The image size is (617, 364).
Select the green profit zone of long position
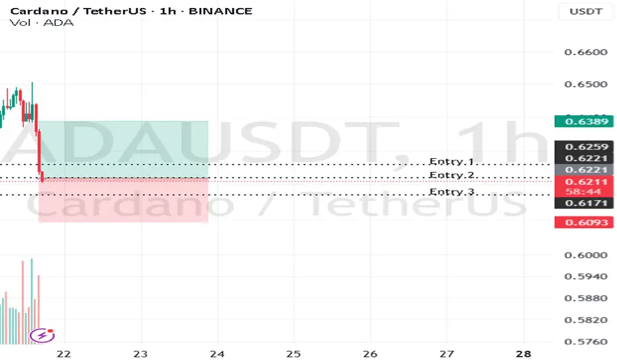pyautogui.click(x=124, y=149)
